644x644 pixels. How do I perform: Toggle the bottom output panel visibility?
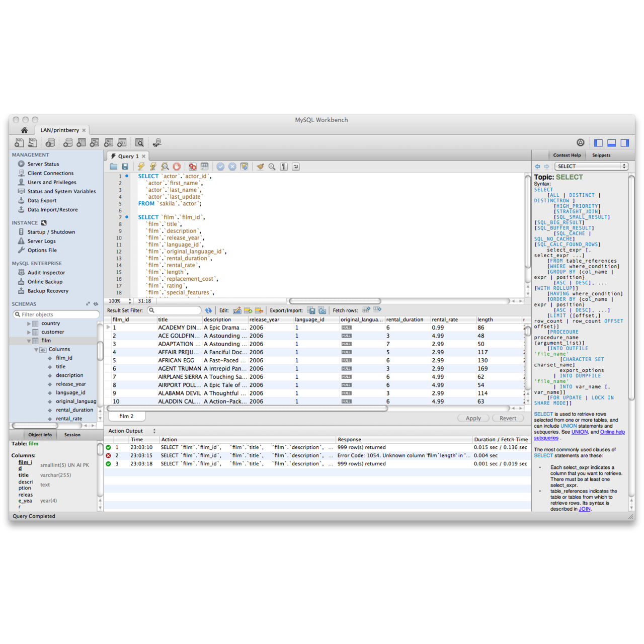point(611,143)
